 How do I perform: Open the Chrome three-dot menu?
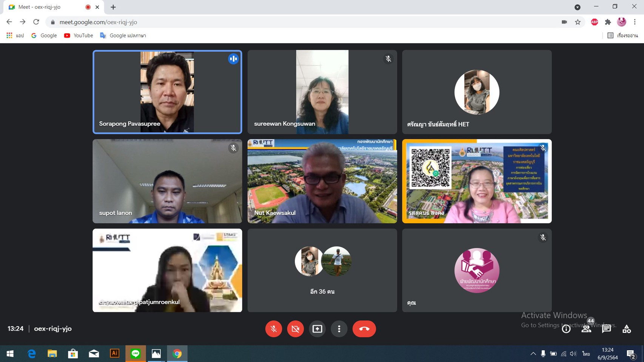(x=635, y=22)
